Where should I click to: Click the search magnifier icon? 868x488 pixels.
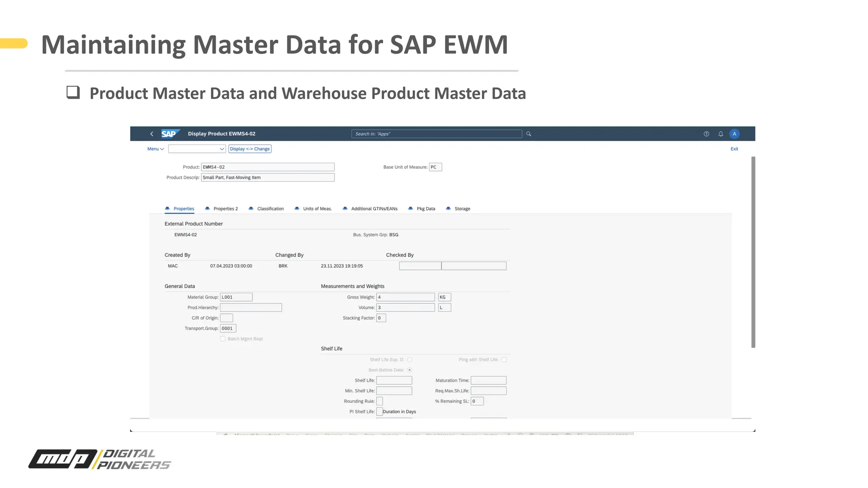529,134
